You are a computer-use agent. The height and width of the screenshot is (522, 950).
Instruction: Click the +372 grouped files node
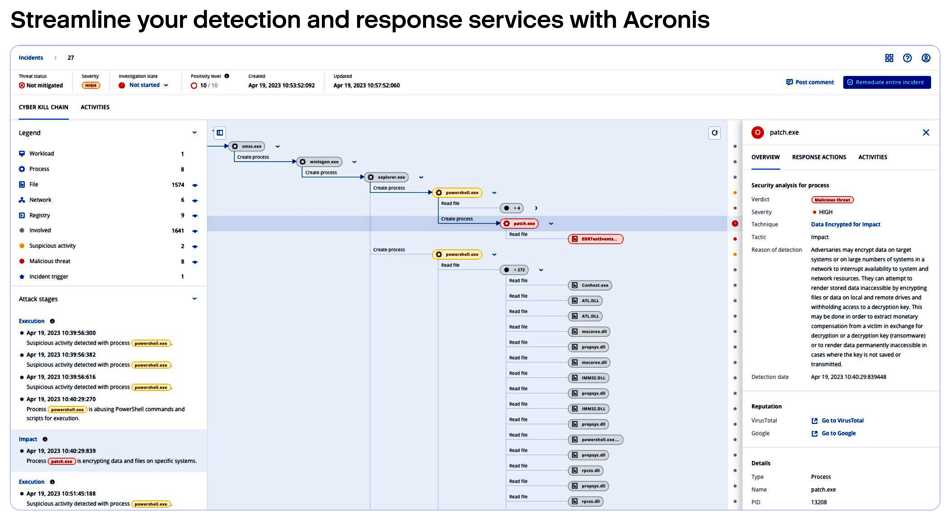[514, 270]
